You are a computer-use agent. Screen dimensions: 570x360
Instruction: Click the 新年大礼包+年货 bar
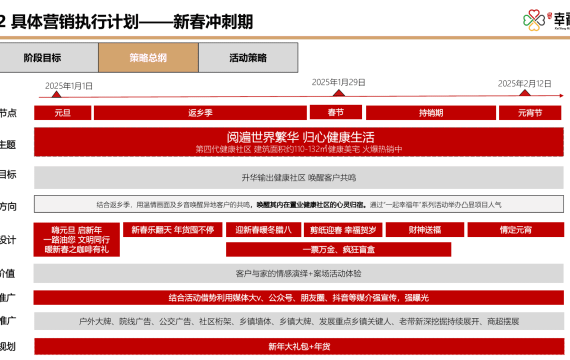click(x=299, y=346)
